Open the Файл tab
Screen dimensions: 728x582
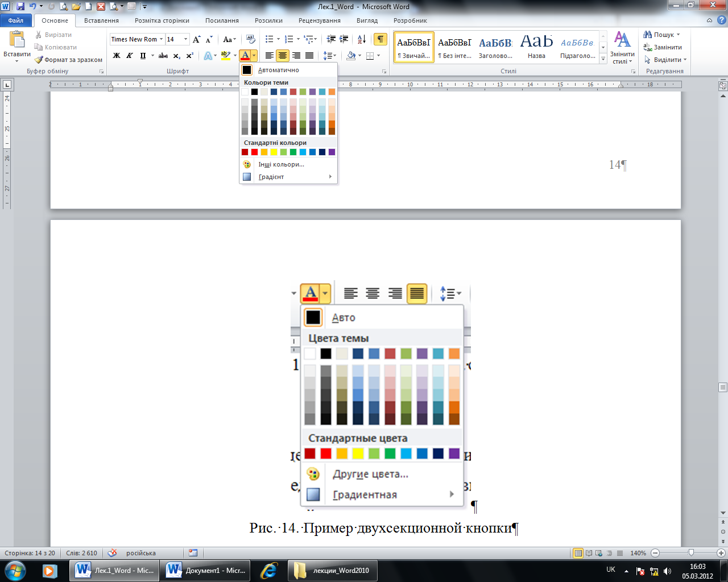tap(16, 20)
